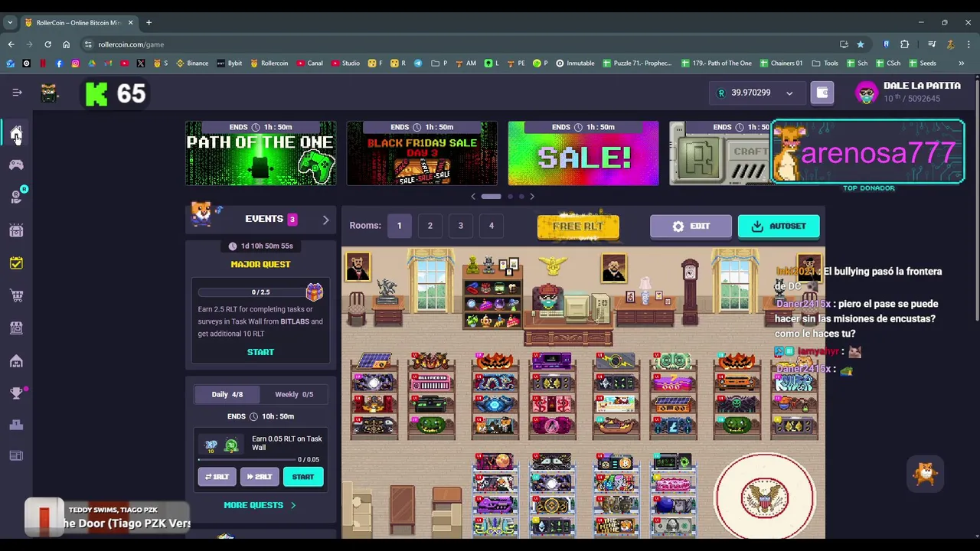Image resolution: width=980 pixels, height=551 pixels.
Task: Open the Chrome tab search dropdown arrow
Action: [x=10, y=23]
